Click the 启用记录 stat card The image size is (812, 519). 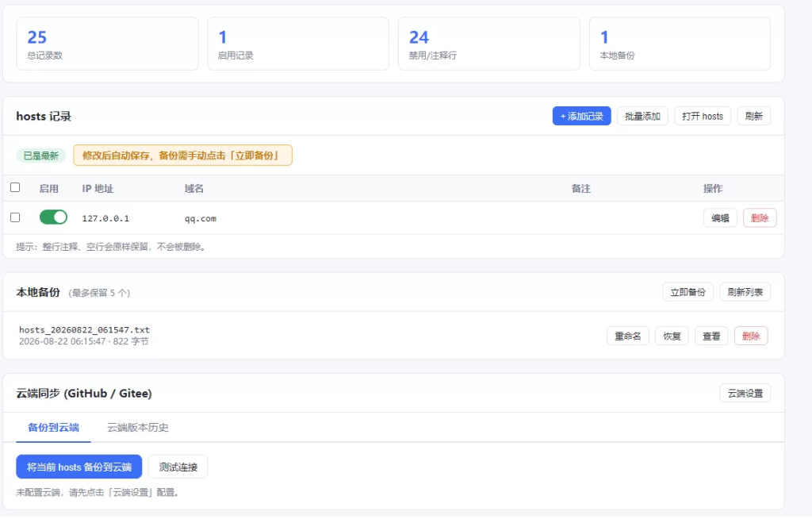tap(298, 44)
